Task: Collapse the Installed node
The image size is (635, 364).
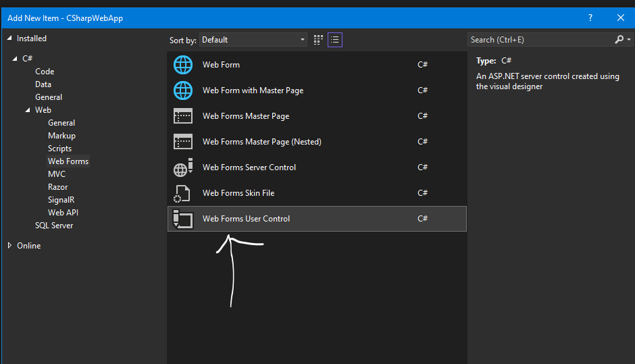Action: 9,38
